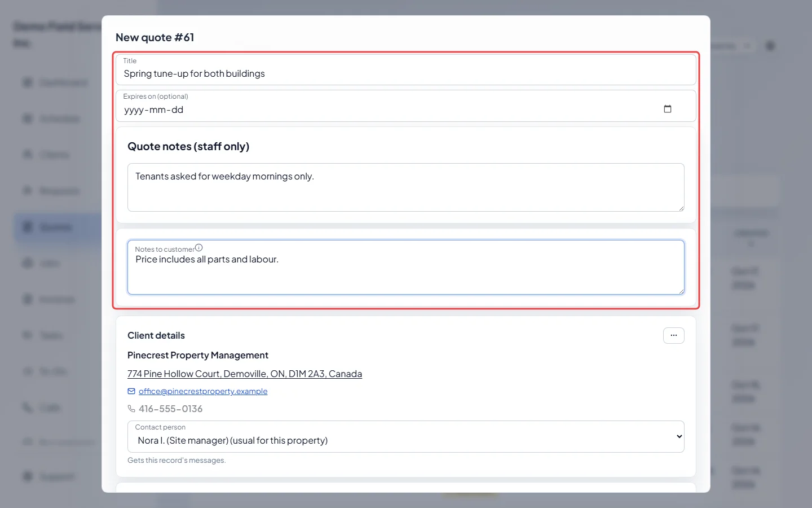The height and width of the screenshot is (508, 812).
Task: Click the "Client details" section heading
Action: (x=156, y=335)
